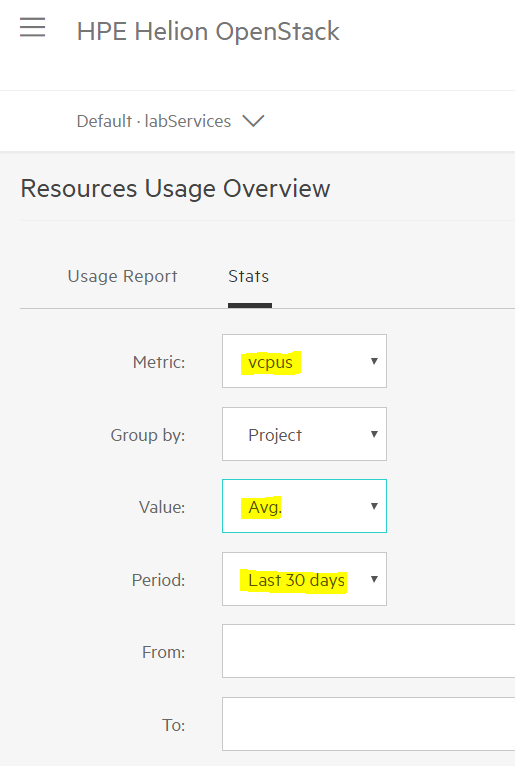The width and height of the screenshot is (515, 766).
Task: Focus the To date input field
Action: point(368,724)
